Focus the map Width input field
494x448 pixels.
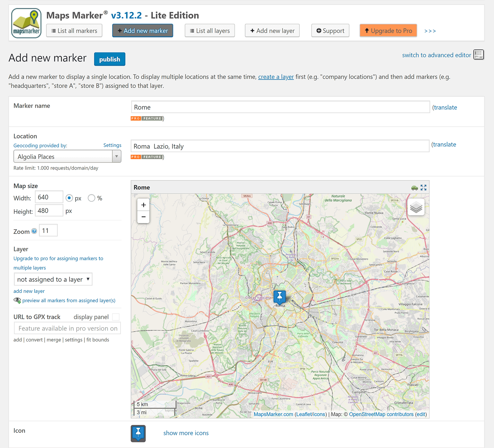click(49, 197)
